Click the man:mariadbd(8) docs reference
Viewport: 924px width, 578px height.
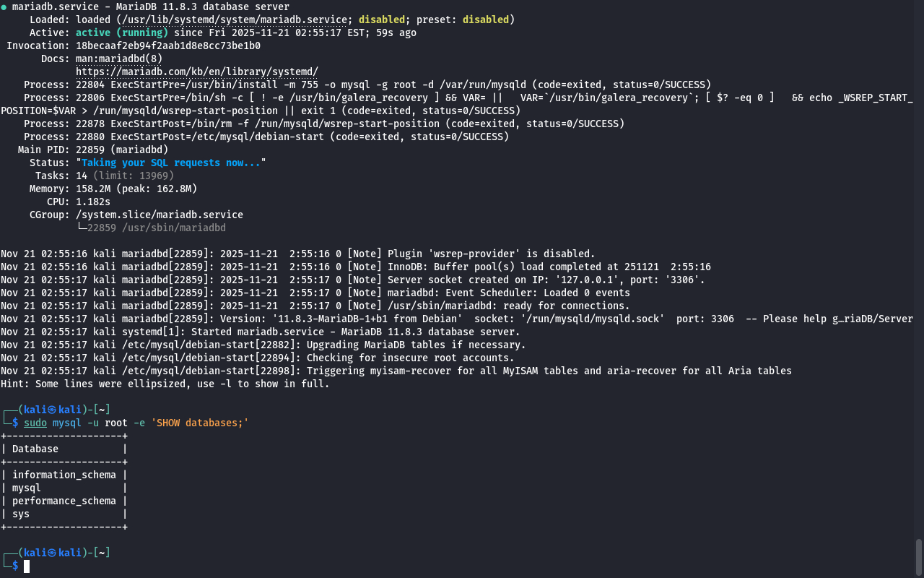119,59
